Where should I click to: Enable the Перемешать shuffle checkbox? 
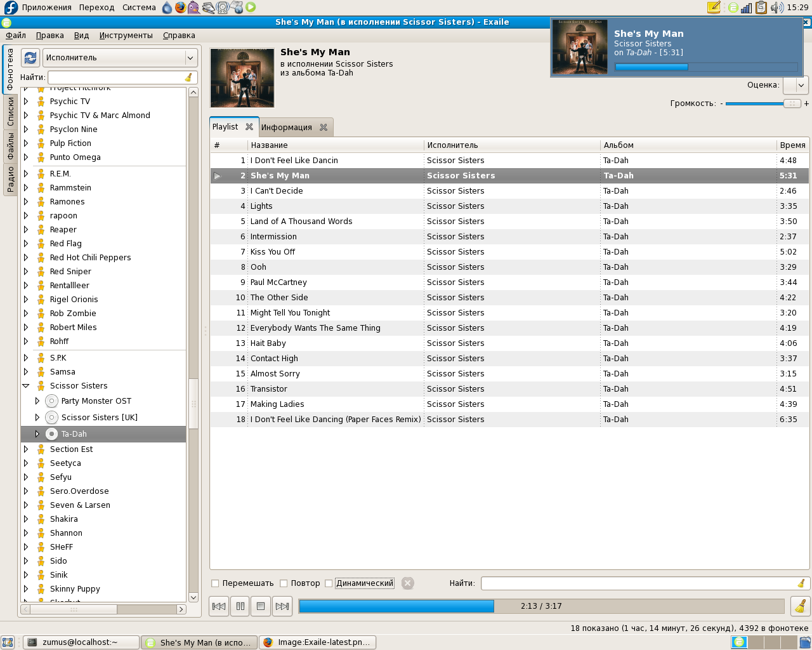click(x=215, y=583)
